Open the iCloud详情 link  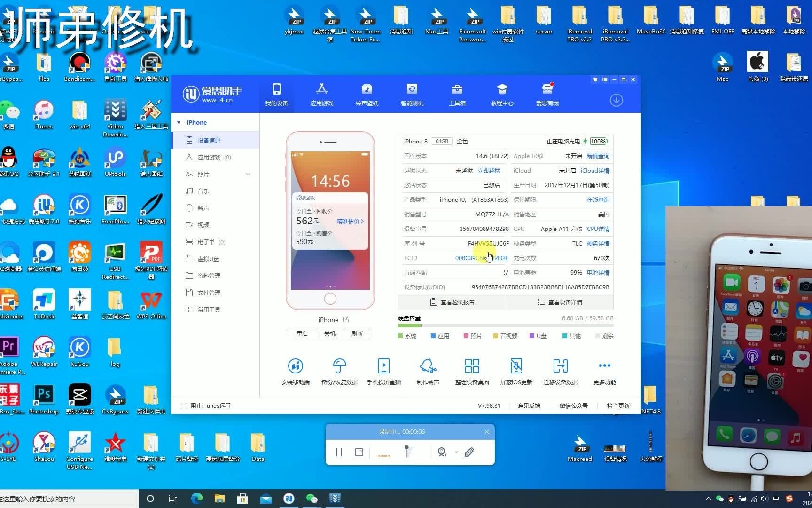pos(595,170)
